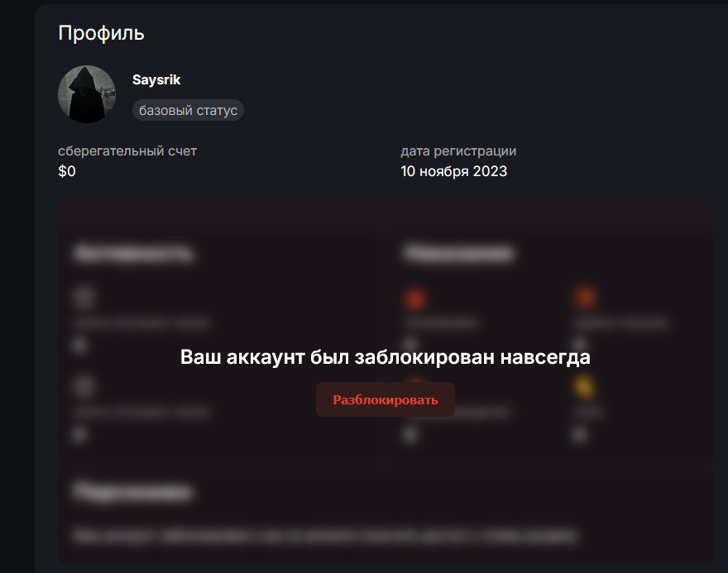728x573 pixels.
Task: Click the blurred heading above the gray icons
Action: tap(133, 253)
